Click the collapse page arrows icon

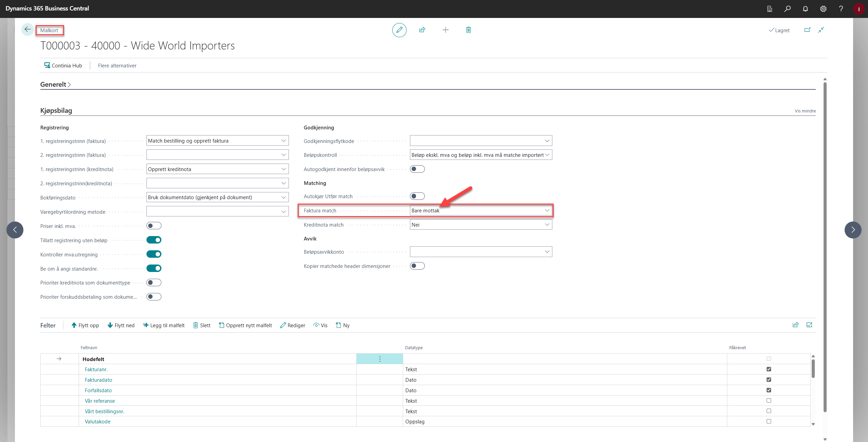point(821,30)
